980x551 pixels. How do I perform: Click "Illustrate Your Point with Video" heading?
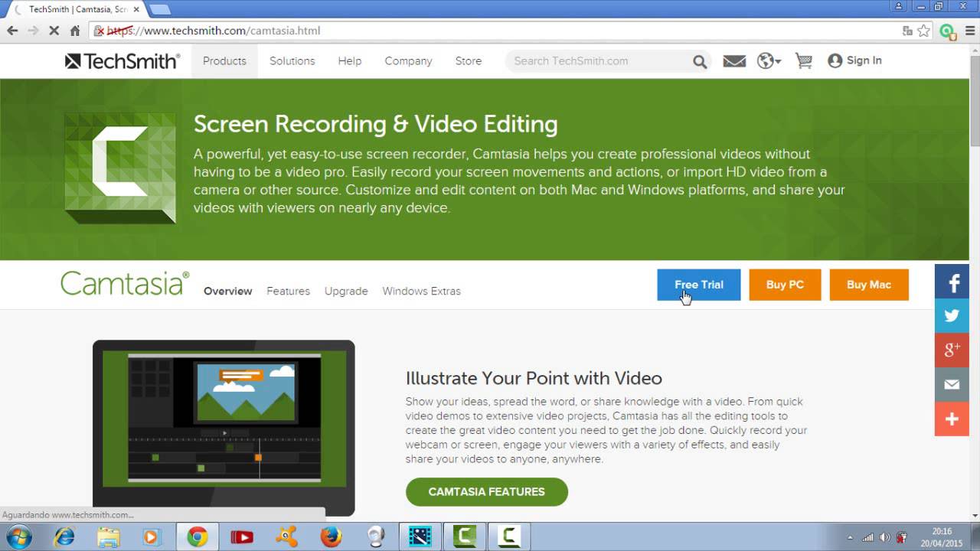(534, 378)
